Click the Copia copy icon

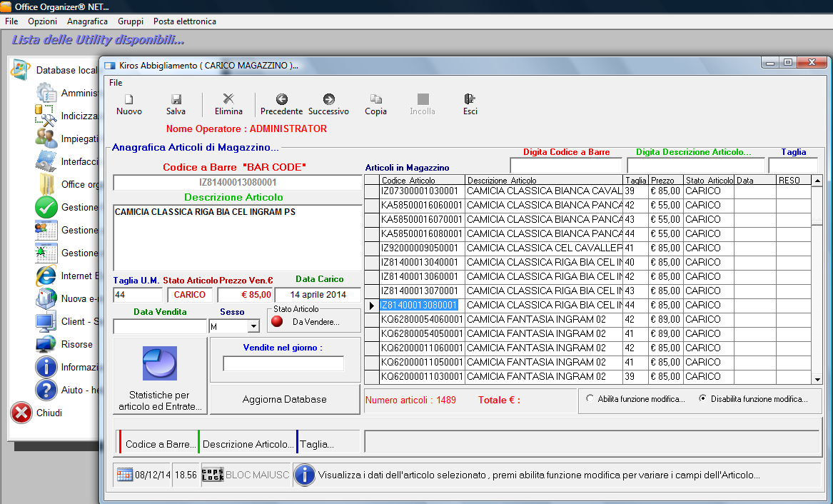pos(375,99)
